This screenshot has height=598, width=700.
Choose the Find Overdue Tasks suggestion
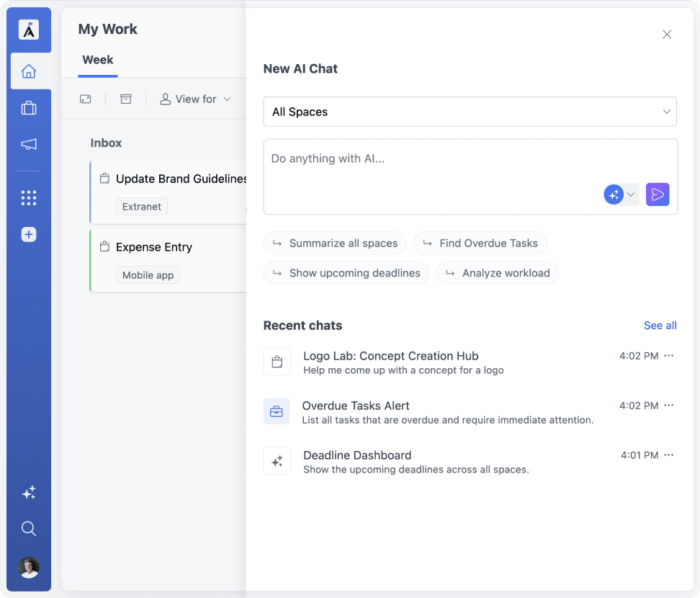(480, 243)
